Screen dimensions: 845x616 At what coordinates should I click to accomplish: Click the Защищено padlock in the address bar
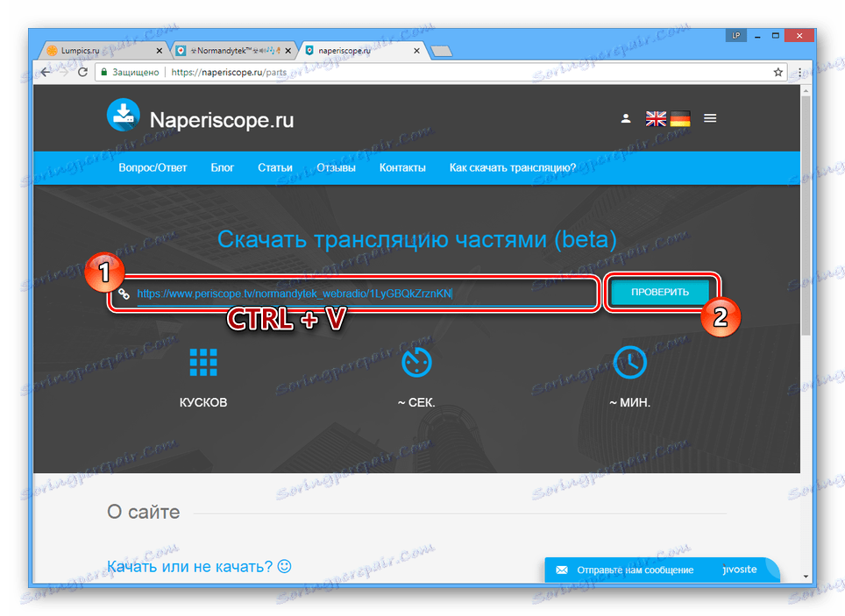(105, 72)
